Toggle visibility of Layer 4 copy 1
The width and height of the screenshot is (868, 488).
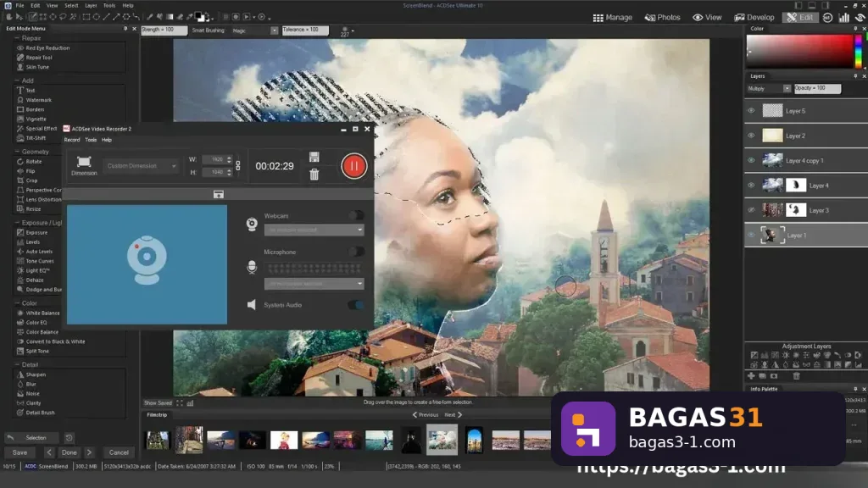click(751, 160)
